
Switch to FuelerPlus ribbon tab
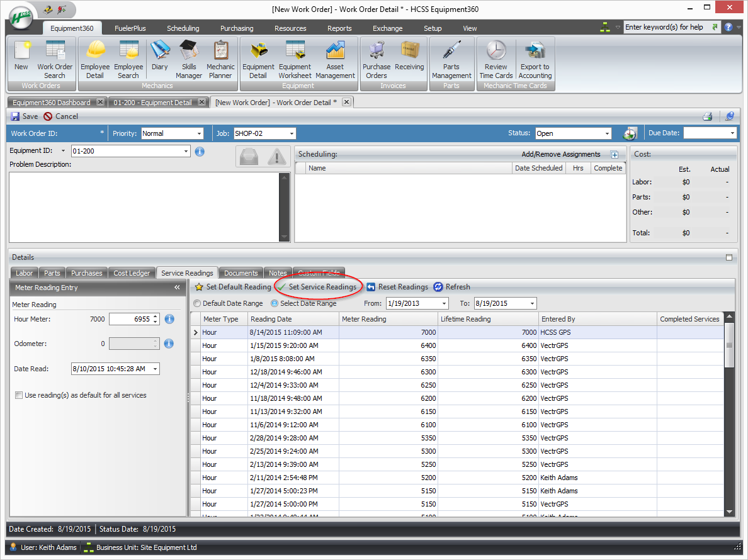coord(130,28)
